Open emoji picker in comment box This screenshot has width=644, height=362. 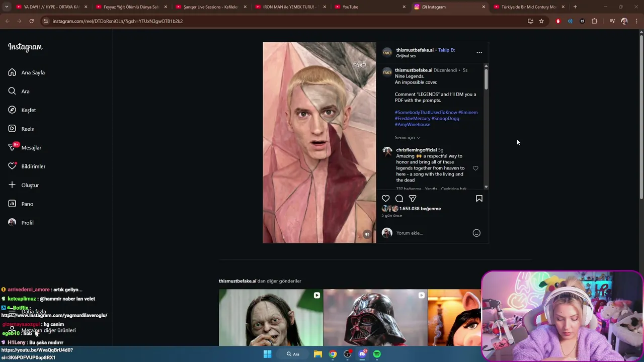pos(476,233)
